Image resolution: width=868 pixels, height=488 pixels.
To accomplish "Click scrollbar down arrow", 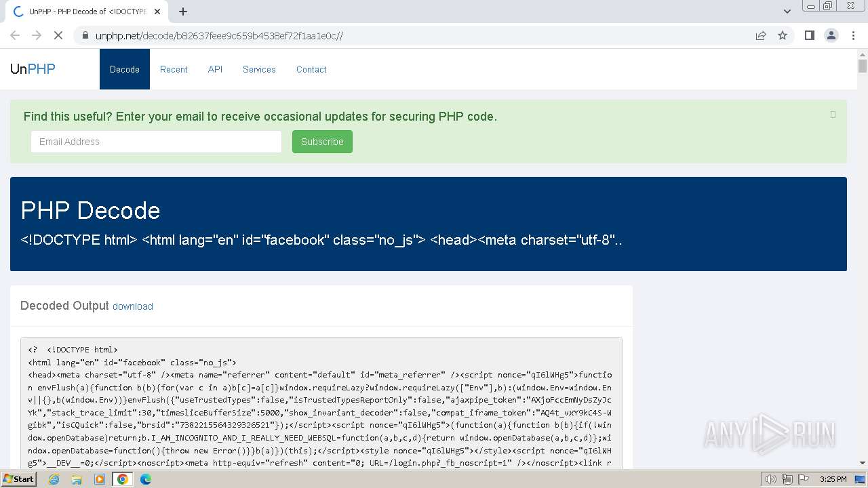I will pos(863,463).
